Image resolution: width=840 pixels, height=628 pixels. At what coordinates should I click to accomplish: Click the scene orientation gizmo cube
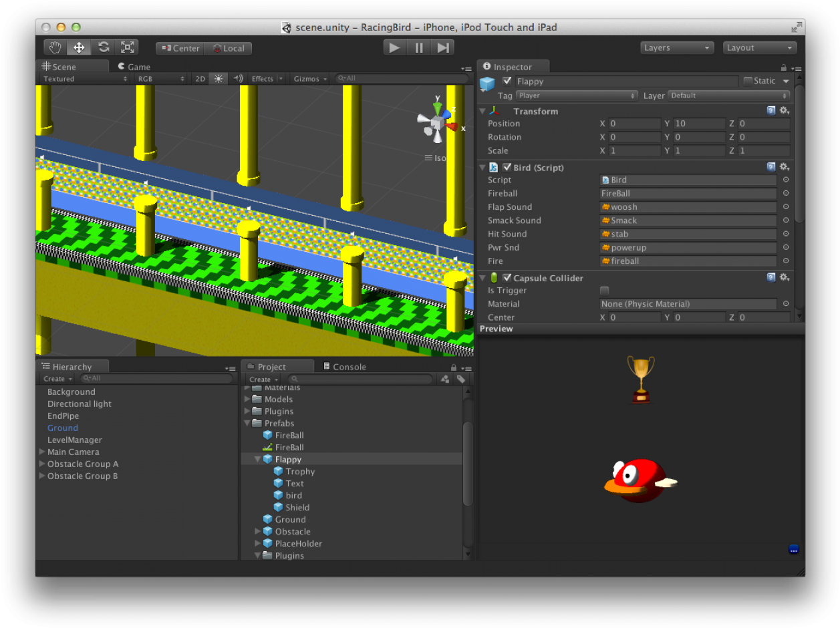point(437,124)
